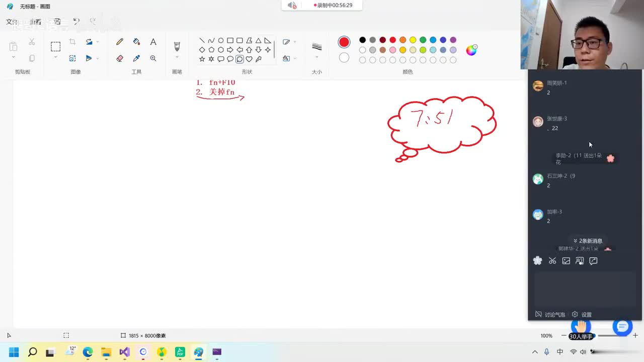Show hidden system tray icons
The width and height of the screenshot is (644, 362).
click(x=534, y=352)
